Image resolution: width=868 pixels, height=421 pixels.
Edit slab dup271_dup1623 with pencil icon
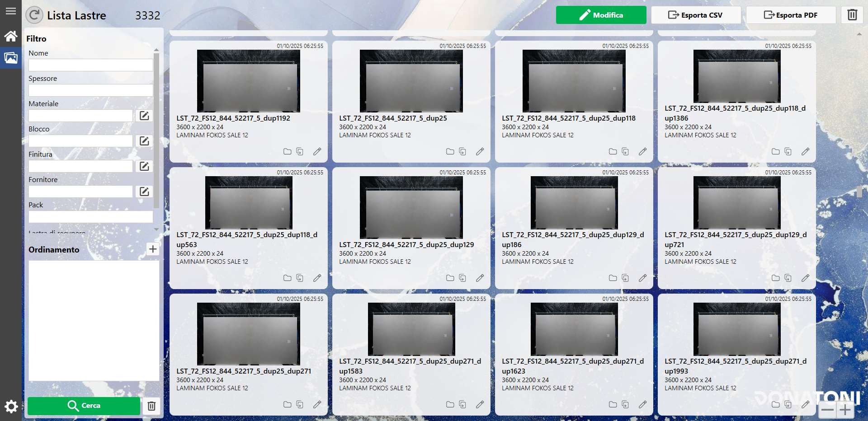pos(643,404)
